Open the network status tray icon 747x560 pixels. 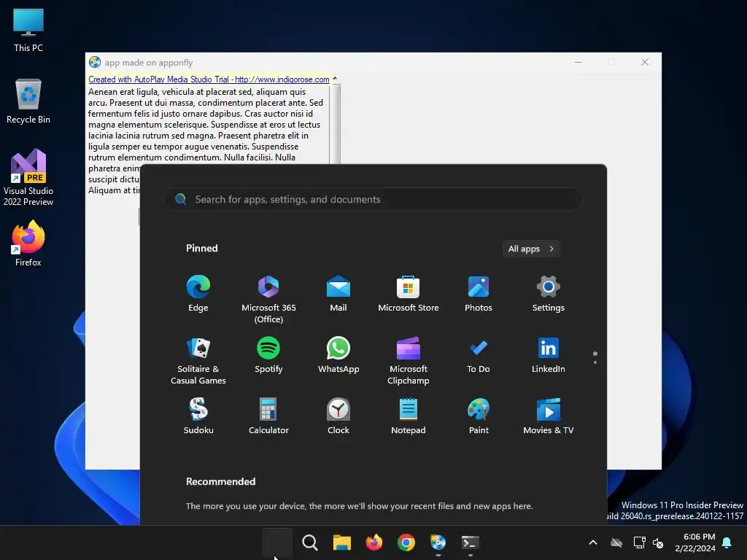(639, 542)
